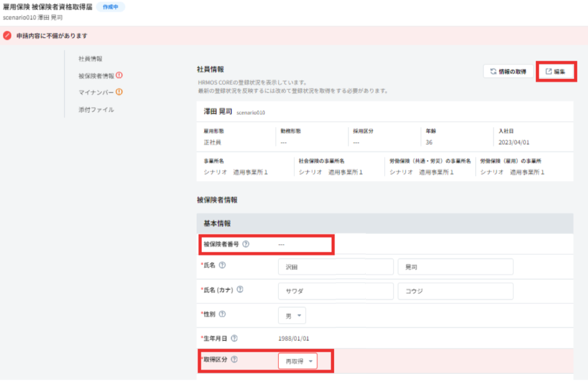588x381 pixels.
Task: Click the kana field containing サワダ
Action: (335, 291)
